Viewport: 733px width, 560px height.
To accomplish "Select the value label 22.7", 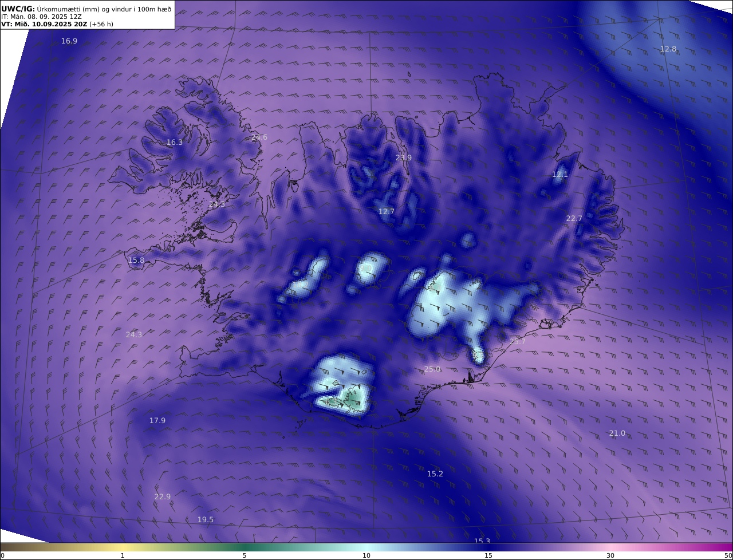I will tap(574, 219).
